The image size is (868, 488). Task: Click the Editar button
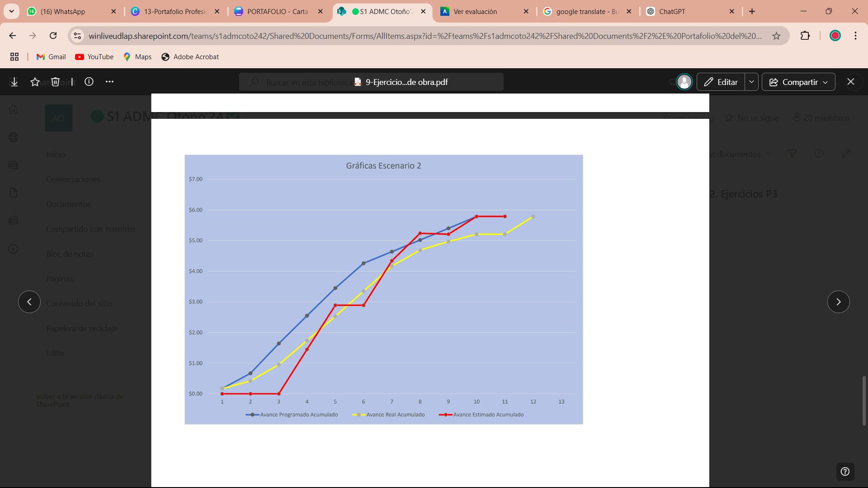(x=721, y=82)
